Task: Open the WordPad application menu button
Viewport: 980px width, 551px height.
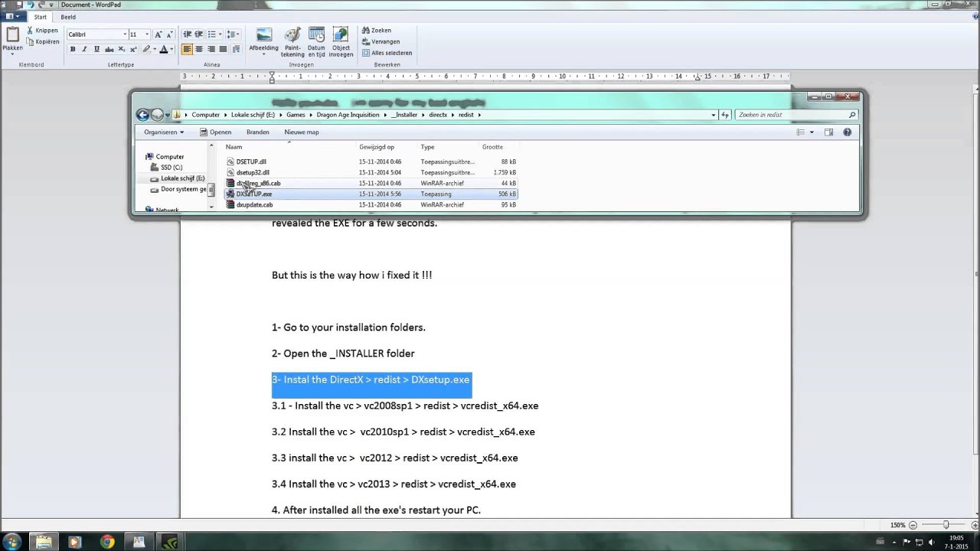Action: (x=11, y=17)
